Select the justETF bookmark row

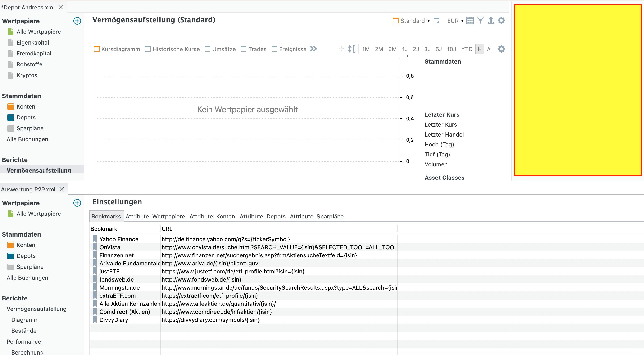pyautogui.click(x=109, y=272)
